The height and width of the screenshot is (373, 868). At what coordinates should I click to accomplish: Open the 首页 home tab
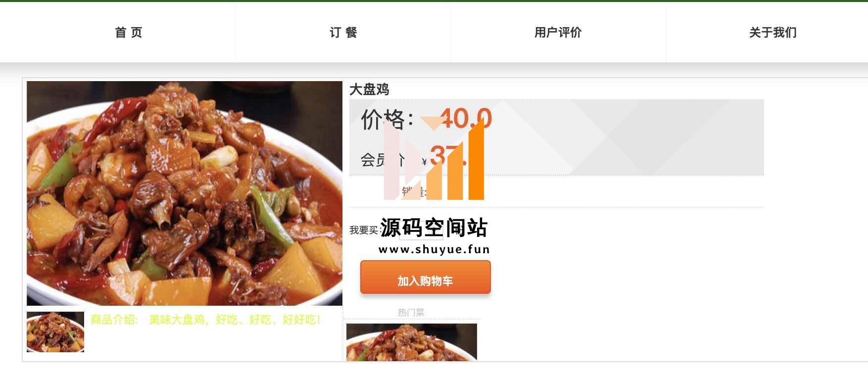129,33
